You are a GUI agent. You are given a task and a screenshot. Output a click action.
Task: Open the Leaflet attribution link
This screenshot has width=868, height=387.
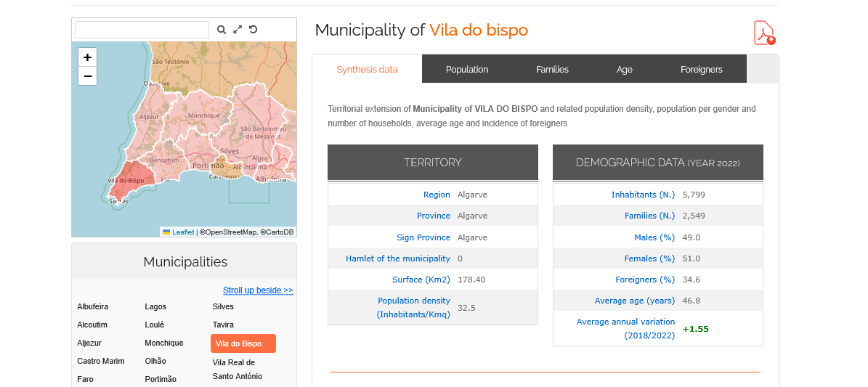point(183,232)
